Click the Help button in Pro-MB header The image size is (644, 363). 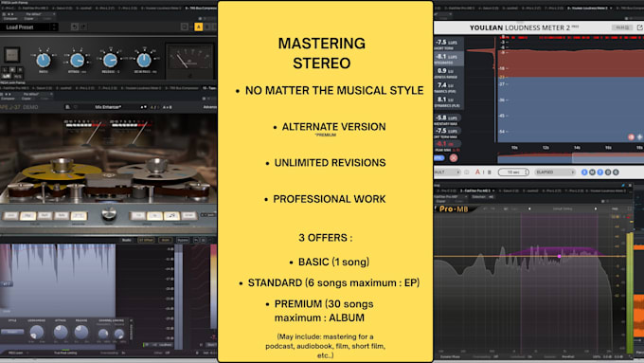[615, 209]
